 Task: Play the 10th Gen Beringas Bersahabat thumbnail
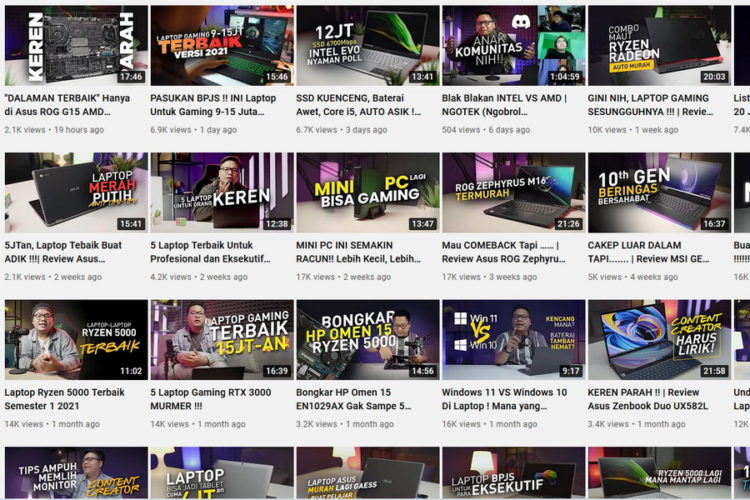(659, 193)
